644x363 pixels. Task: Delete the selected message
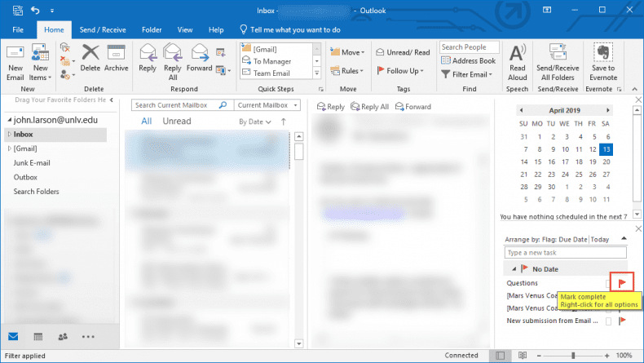[x=90, y=57]
